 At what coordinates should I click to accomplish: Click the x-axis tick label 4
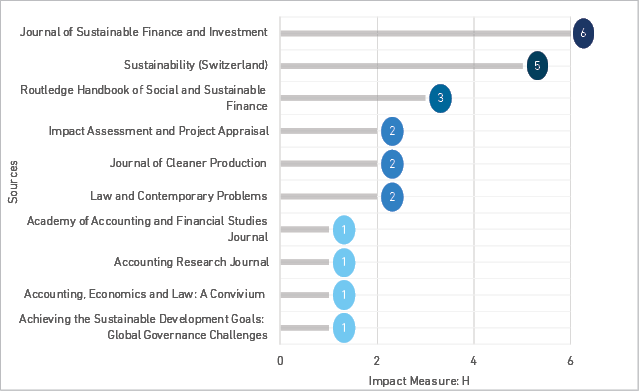pyautogui.click(x=473, y=360)
